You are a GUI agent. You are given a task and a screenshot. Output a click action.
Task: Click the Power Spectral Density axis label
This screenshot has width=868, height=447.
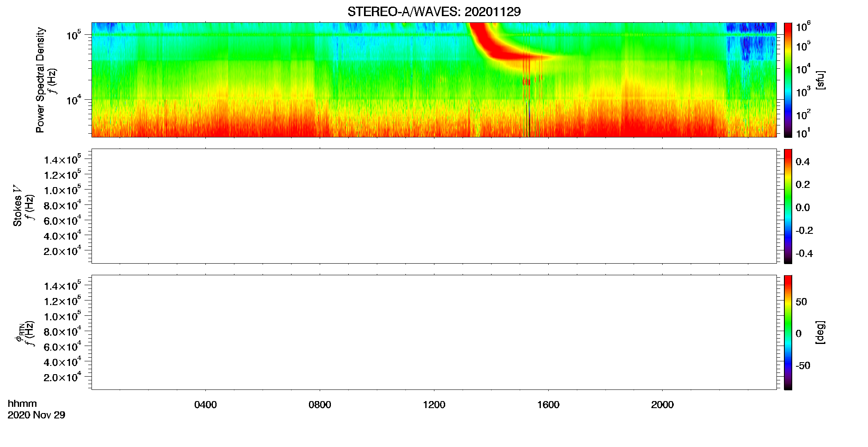[40, 80]
